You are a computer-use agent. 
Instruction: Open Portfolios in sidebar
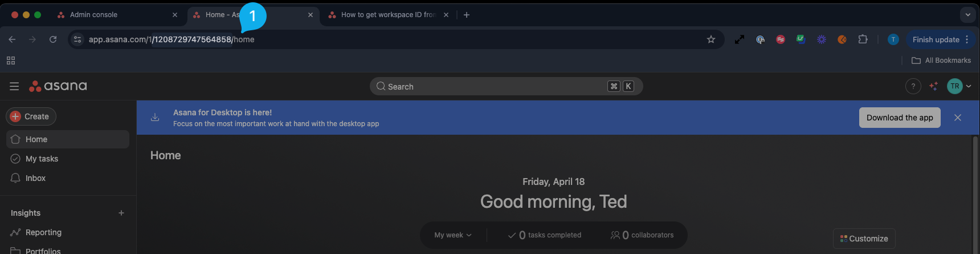pyautogui.click(x=68, y=250)
